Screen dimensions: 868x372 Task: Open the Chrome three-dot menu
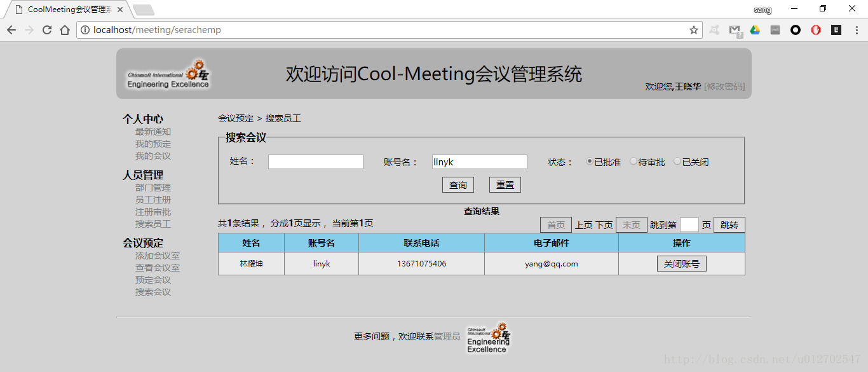tap(855, 30)
